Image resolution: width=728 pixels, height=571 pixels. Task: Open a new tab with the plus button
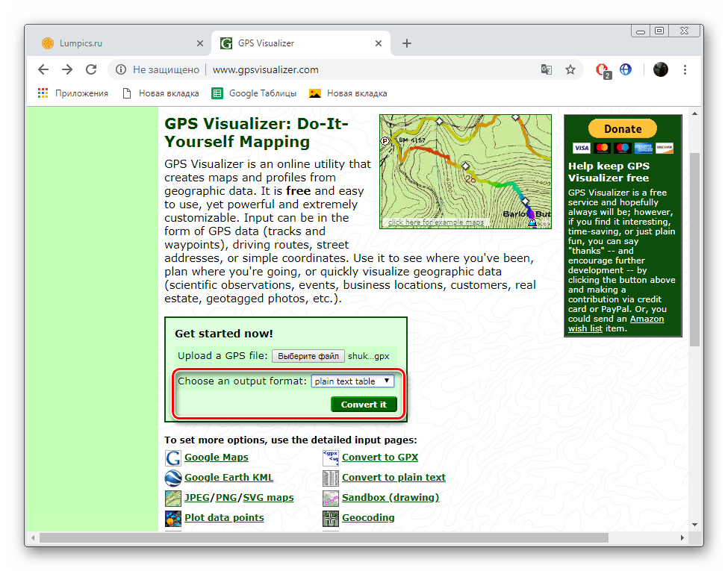point(407,43)
